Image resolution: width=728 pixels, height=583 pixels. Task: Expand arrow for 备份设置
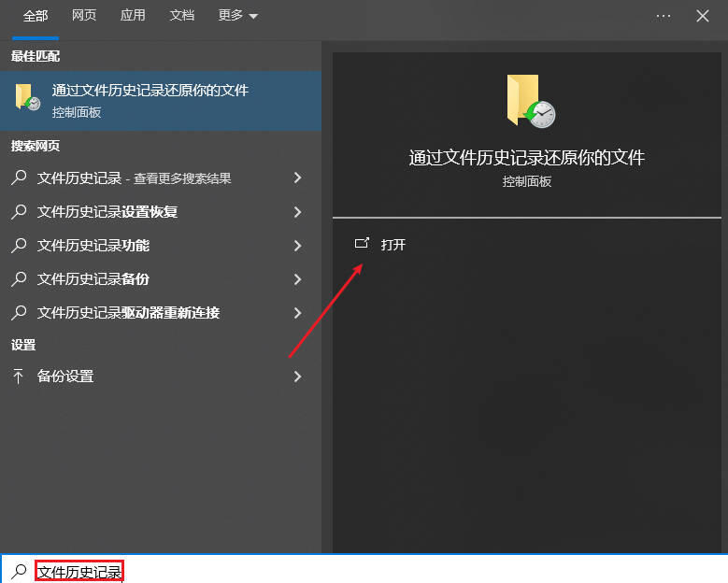pyautogui.click(x=297, y=376)
